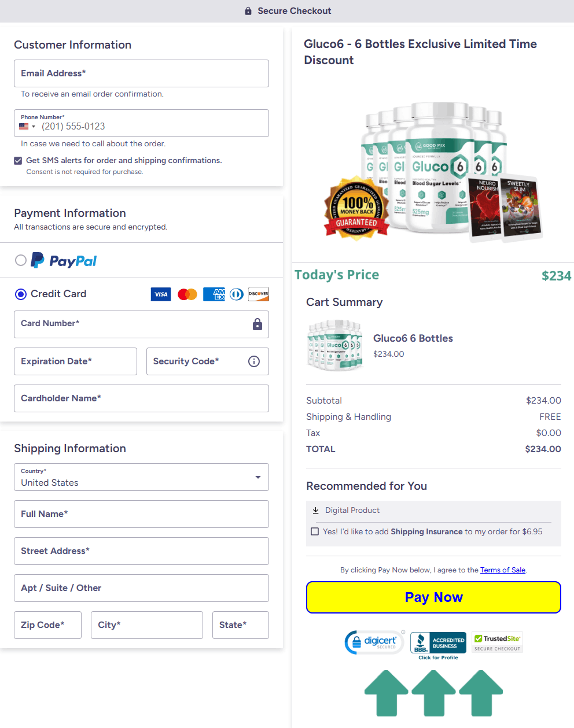The height and width of the screenshot is (728, 574).
Task: Click the Discover card logo
Action: (x=258, y=294)
